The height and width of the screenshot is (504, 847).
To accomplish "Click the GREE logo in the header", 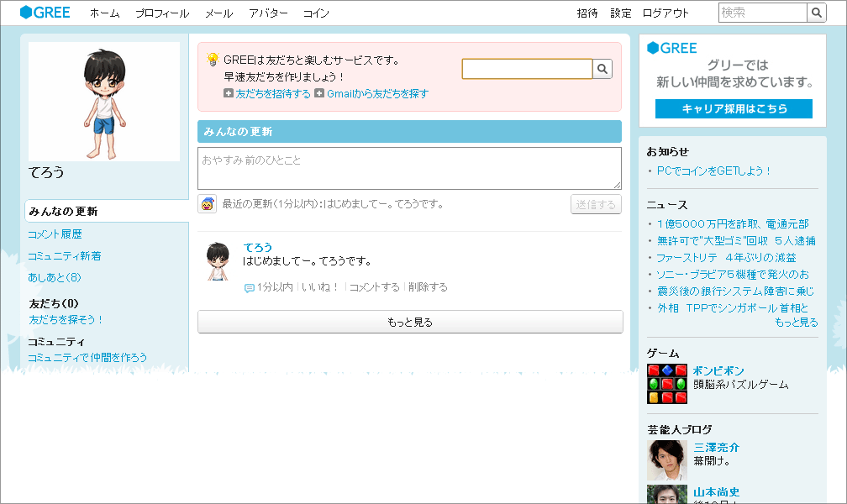I will (45, 13).
